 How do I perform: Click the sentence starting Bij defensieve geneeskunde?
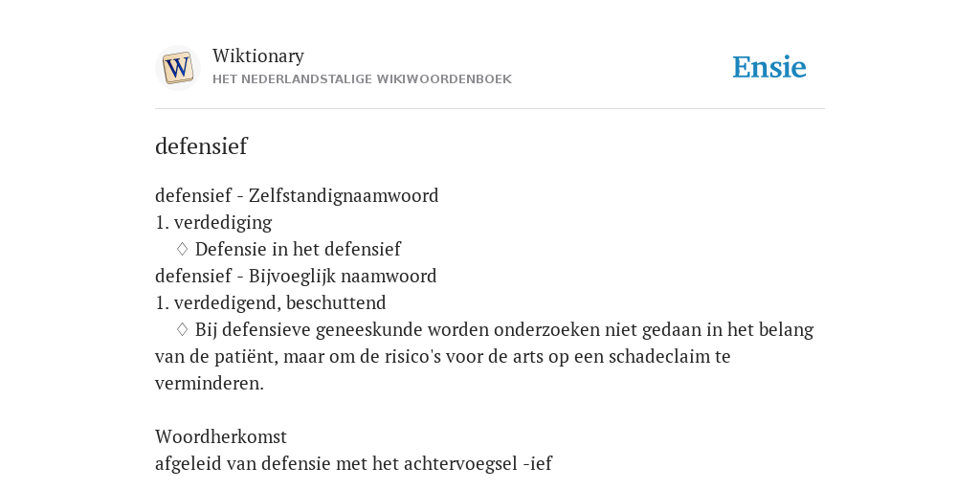point(484,356)
